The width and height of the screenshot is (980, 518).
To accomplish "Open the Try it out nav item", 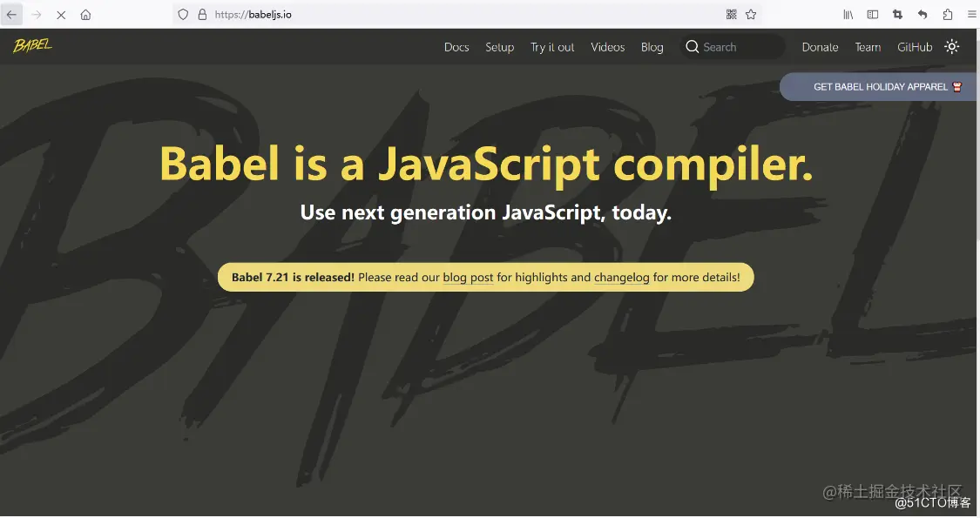I will 552,47.
